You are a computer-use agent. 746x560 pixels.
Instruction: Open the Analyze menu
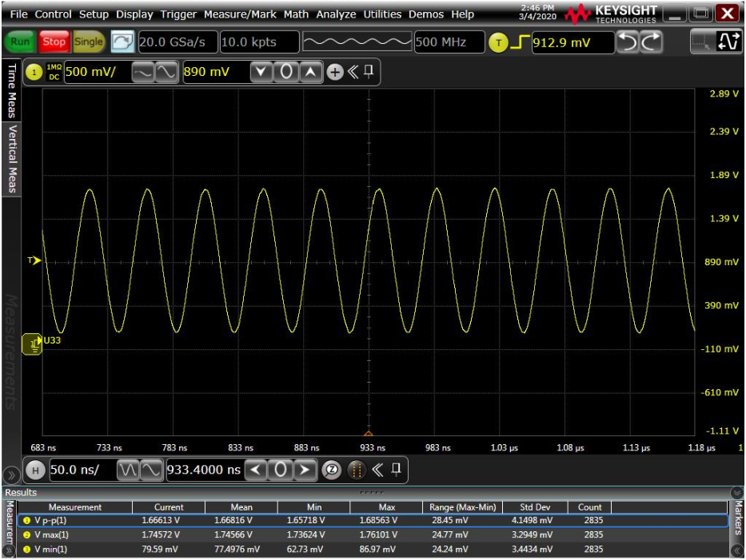click(x=336, y=14)
